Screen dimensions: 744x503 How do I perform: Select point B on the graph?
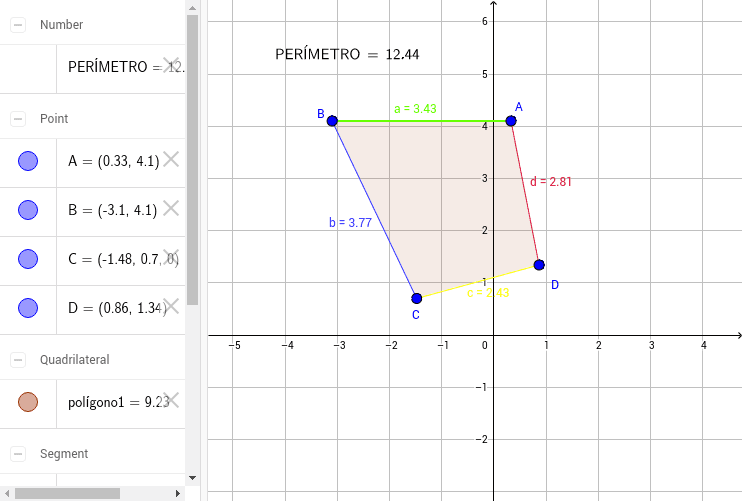(x=332, y=121)
